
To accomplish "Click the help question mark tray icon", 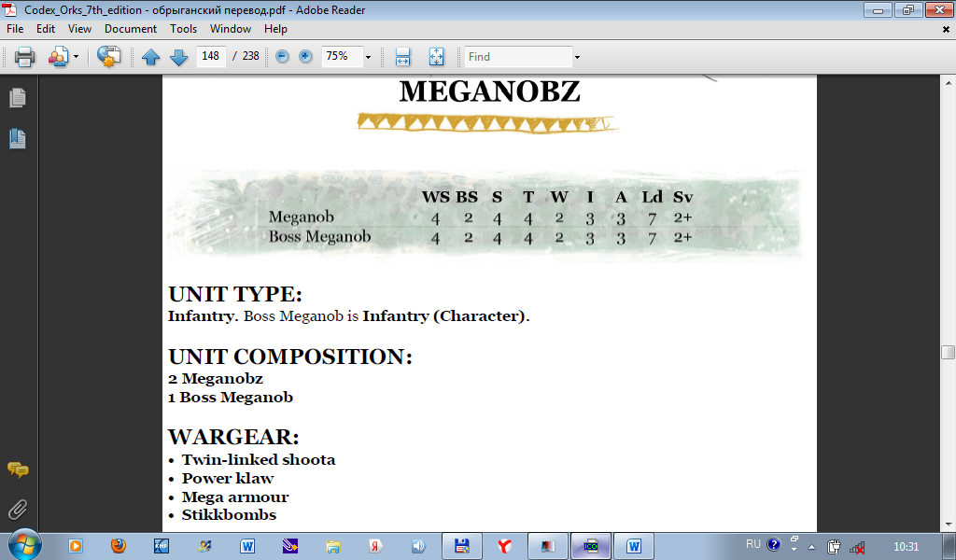I will click(x=774, y=545).
